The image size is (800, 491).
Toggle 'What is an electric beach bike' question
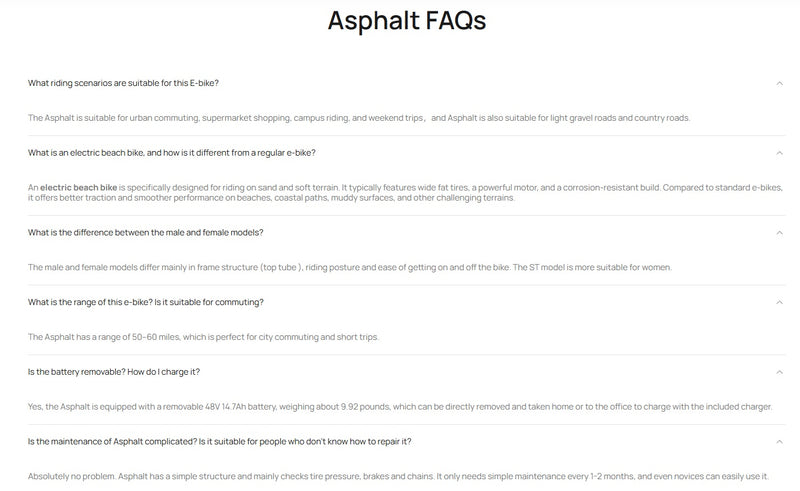coord(172,153)
